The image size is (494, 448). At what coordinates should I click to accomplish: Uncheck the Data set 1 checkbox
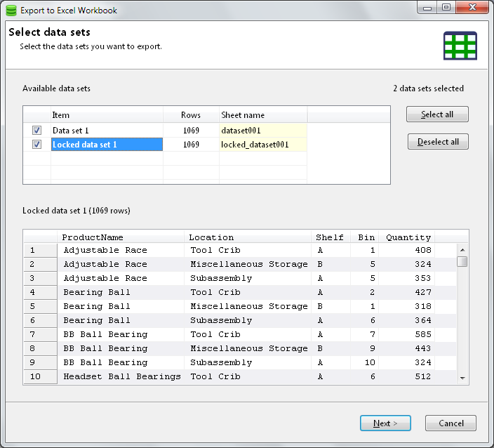[x=36, y=131]
